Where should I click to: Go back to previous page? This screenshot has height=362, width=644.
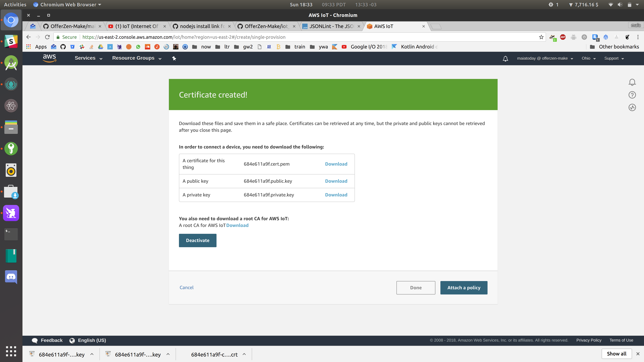[x=29, y=37]
